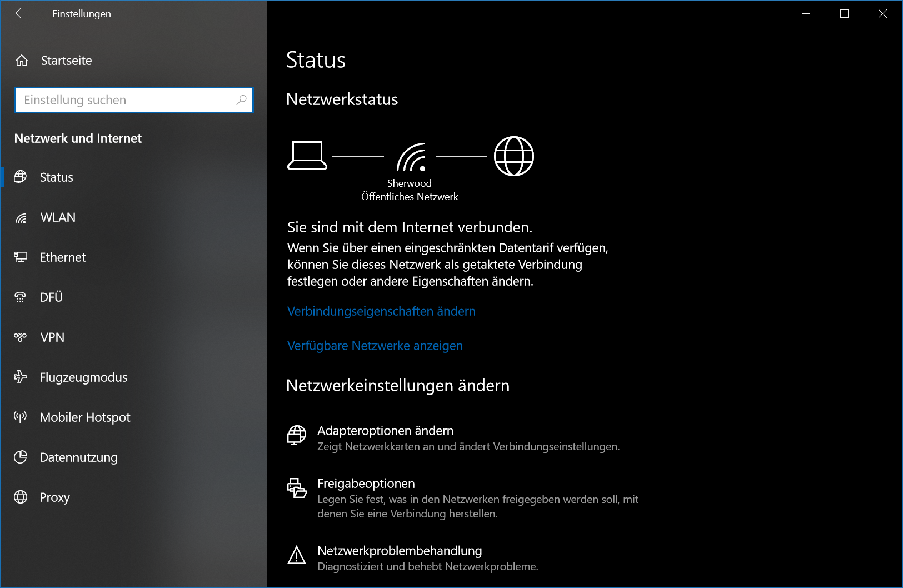Click the Netzwerkeinstellungen ändern heading
The width and height of the screenshot is (903, 588).
point(398,386)
